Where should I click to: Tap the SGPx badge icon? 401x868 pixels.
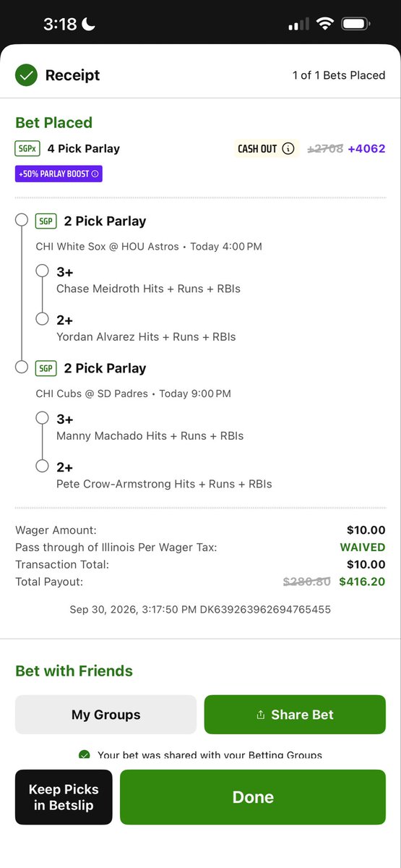(27, 149)
